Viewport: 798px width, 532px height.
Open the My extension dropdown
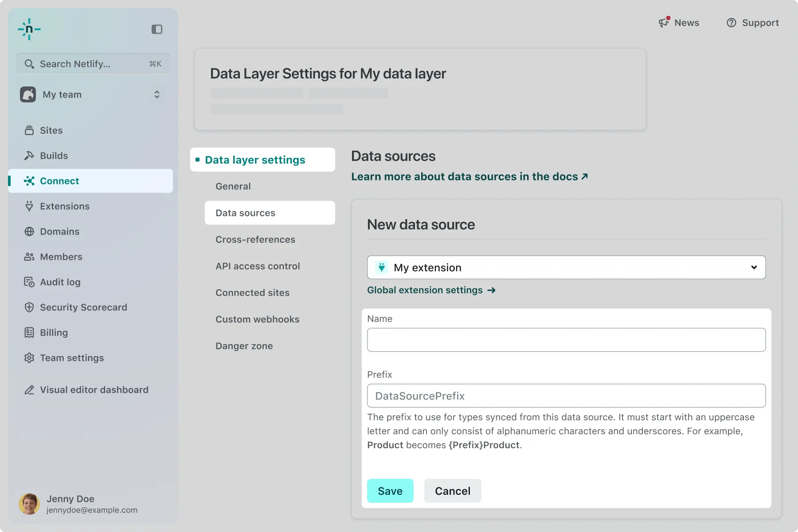[566, 267]
